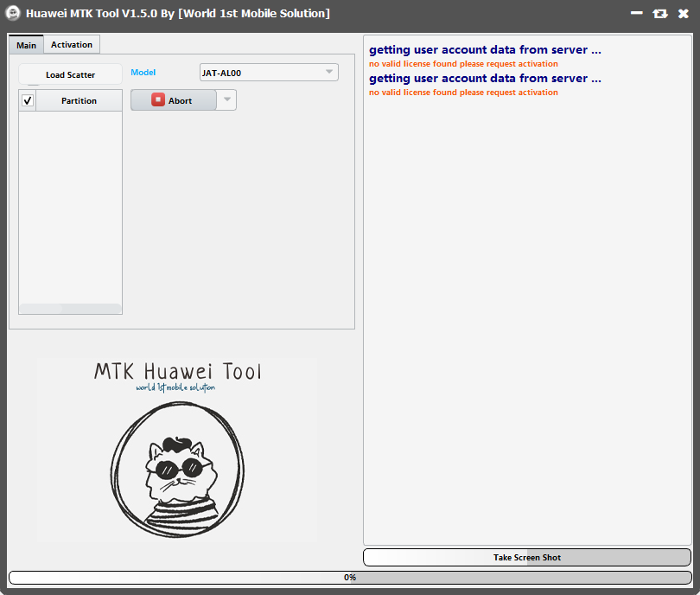Expand the arrow next to Abort
The height and width of the screenshot is (595, 700).
tap(226, 99)
